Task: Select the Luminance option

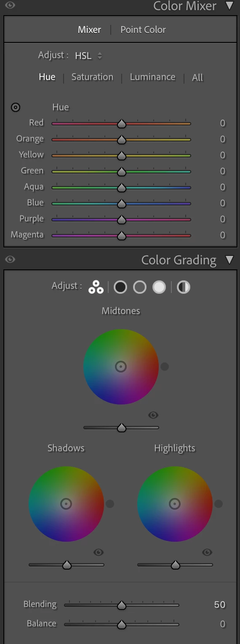Action: 152,77
